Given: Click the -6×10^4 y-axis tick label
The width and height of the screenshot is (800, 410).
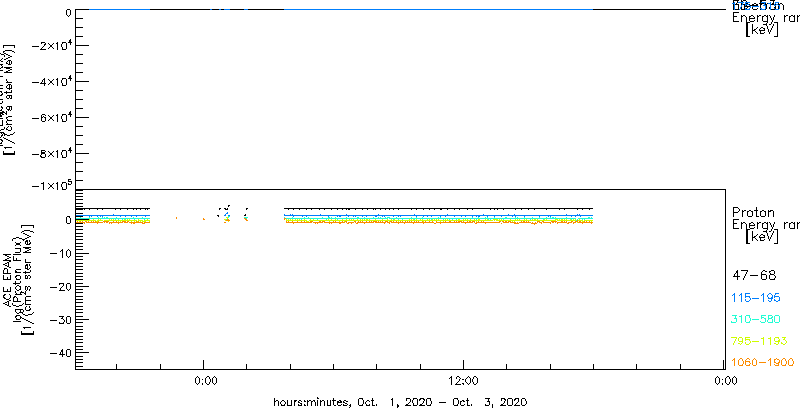Looking at the screenshot, I should [51, 118].
